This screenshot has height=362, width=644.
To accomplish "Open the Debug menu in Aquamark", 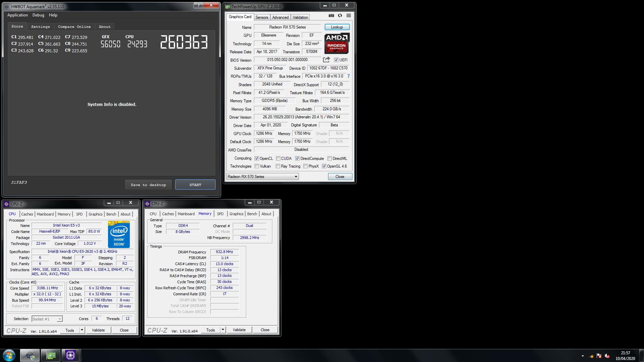I will click(38, 15).
